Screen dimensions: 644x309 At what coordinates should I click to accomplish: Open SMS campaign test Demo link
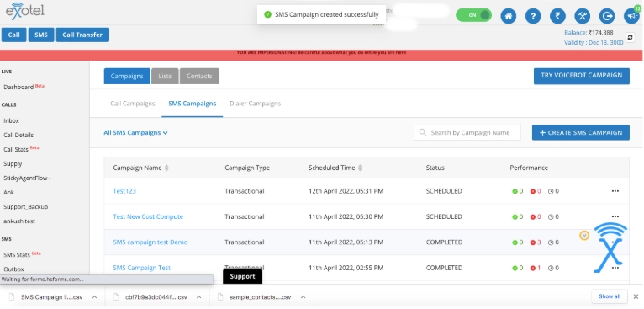coord(150,242)
